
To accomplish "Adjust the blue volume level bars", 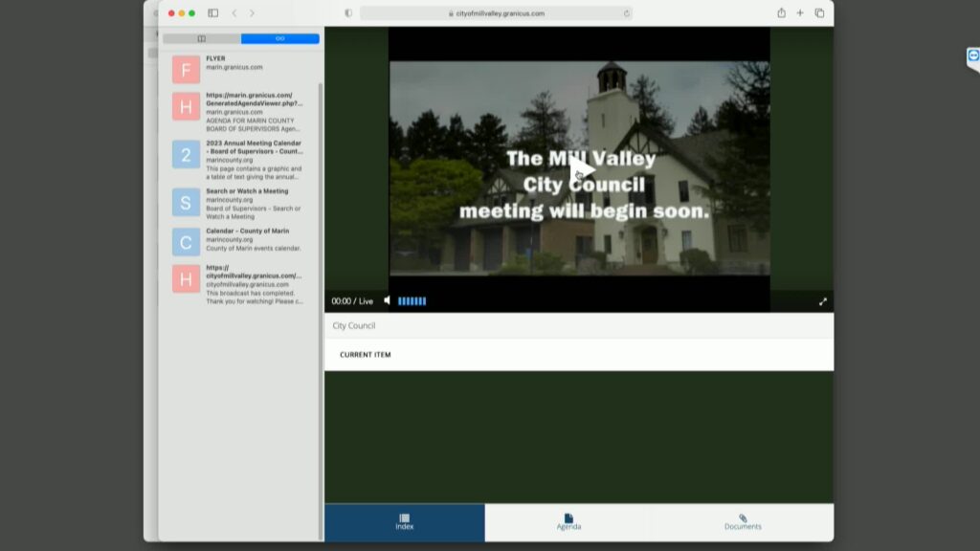I will point(412,301).
